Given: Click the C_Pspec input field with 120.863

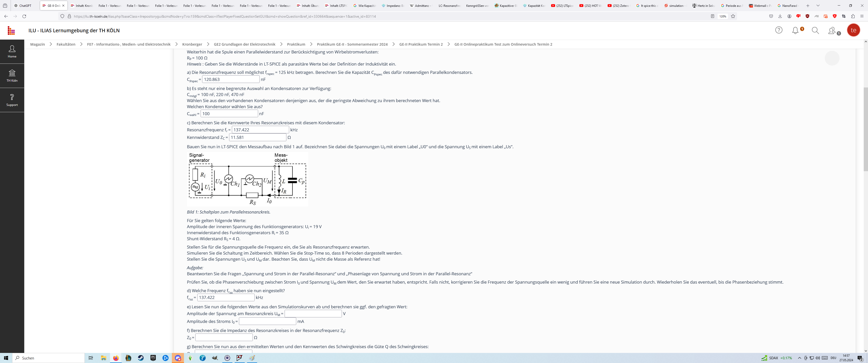Looking at the screenshot, I should [x=231, y=79].
